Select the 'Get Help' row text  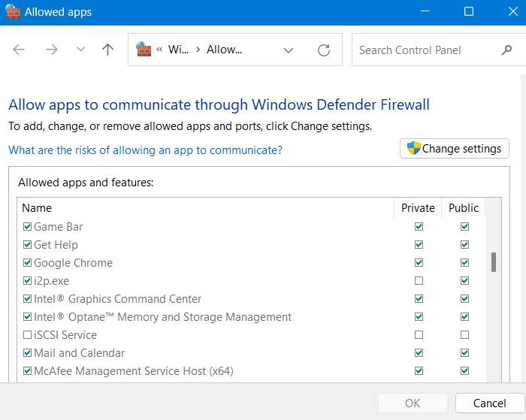56,245
